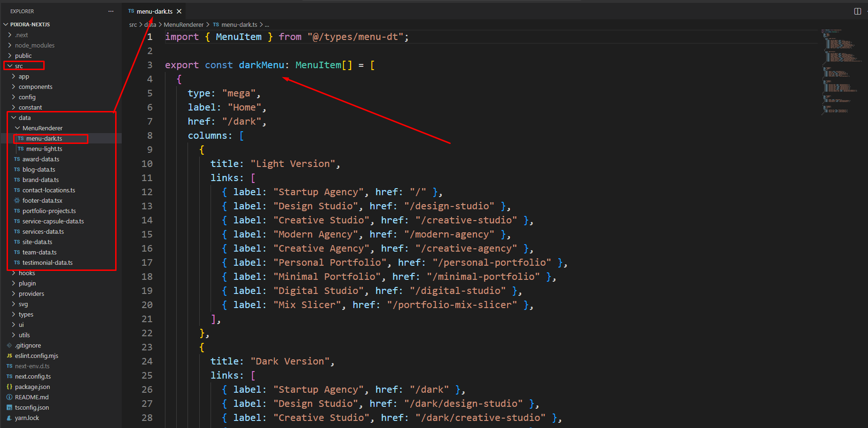Click the EXPLORER panel title
The width and height of the screenshot is (868, 428).
(22, 11)
